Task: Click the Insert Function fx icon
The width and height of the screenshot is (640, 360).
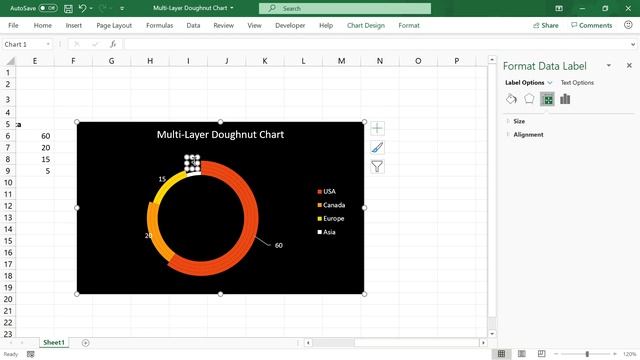Action: click(113, 44)
